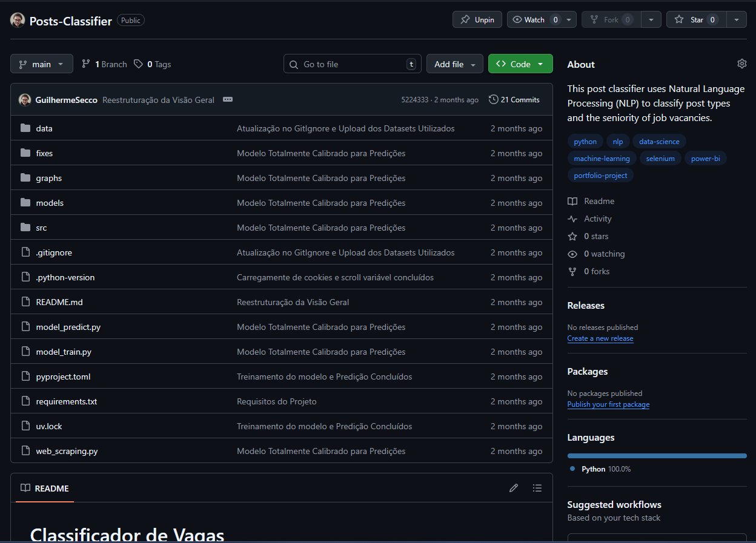The width and height of the screenshot is (756, 543).
Task: Click the Create a new release link
Action: pyautogui.click(x=600, y=338)
